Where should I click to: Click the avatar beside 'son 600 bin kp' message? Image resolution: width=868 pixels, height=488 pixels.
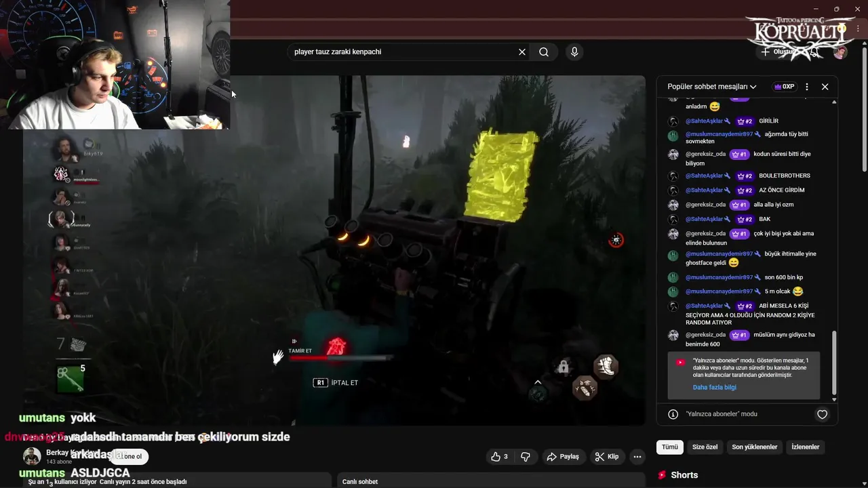point(673,277)
